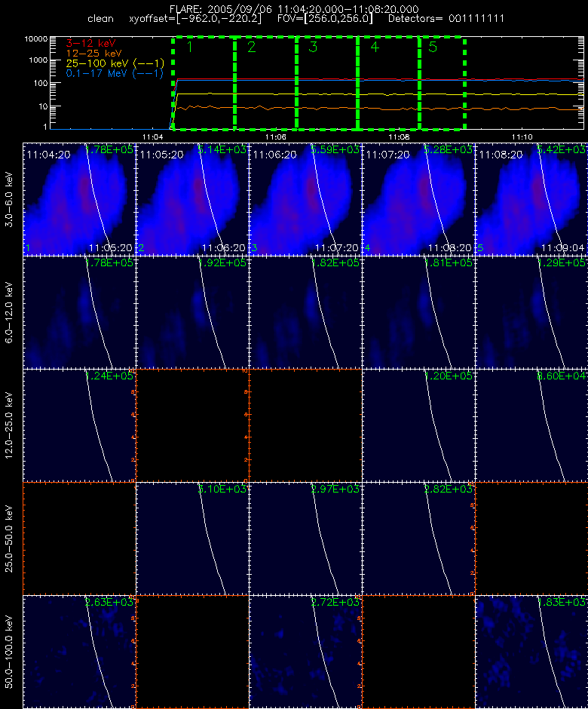
Task: Click the xyoffset=[-962.0,-220.2] text
Action: [x=195, y=19]
